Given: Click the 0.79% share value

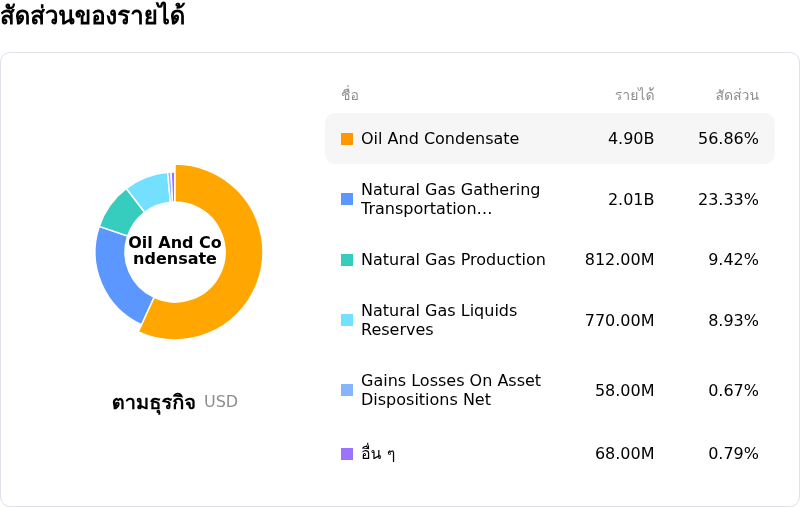Looking at the screenshot, I should [733, 453].
